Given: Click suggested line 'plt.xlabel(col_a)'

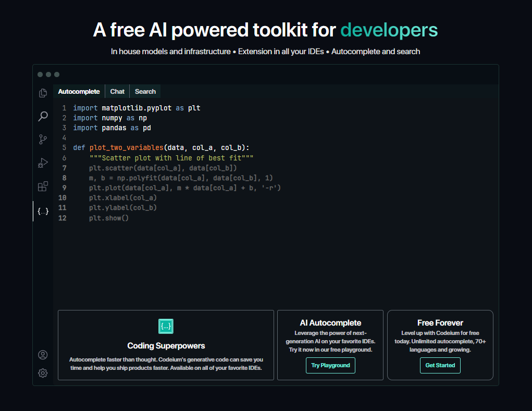Looking at the screenshot, I should (x=123, y=198).
